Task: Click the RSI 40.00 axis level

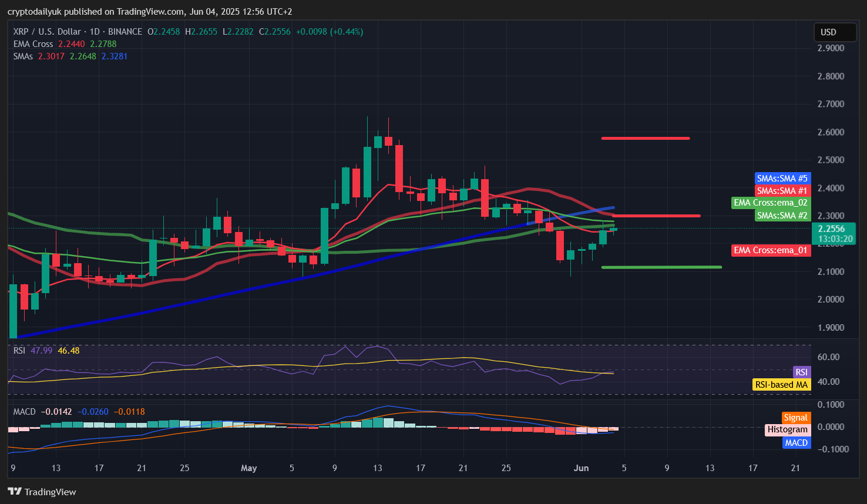Action: [x=829, y=382]
